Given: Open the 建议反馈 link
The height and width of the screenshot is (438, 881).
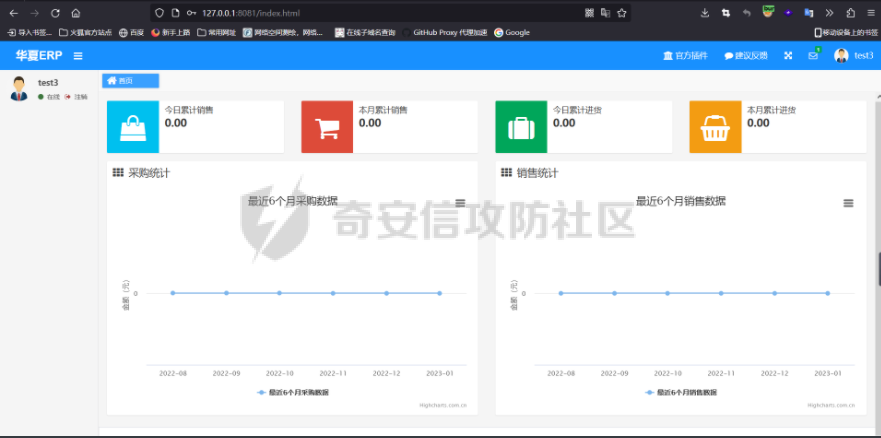Looking at the screenshot, I should pyautogui.click(x=746, y=55).
